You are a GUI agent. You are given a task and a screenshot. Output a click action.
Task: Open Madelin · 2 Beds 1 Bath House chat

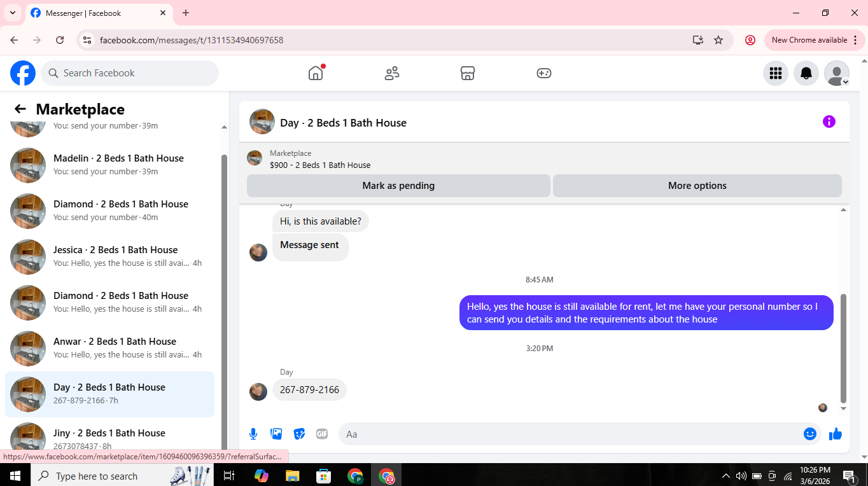point(109,165)
